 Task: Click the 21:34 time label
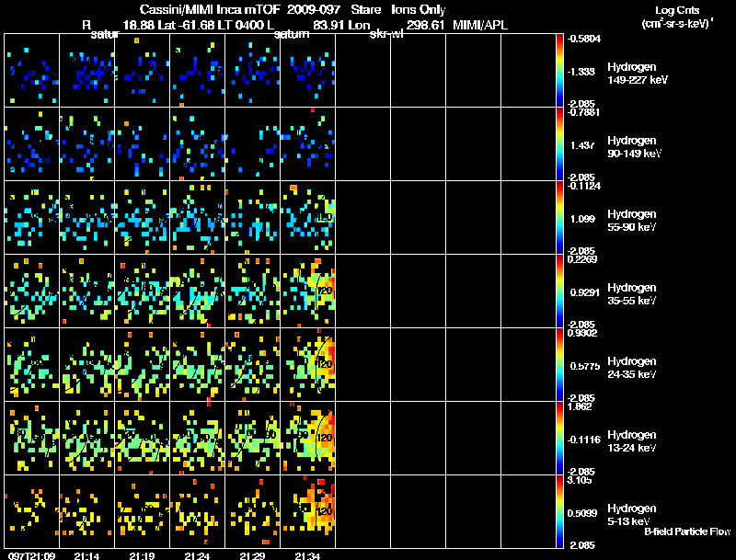[307, 555]
